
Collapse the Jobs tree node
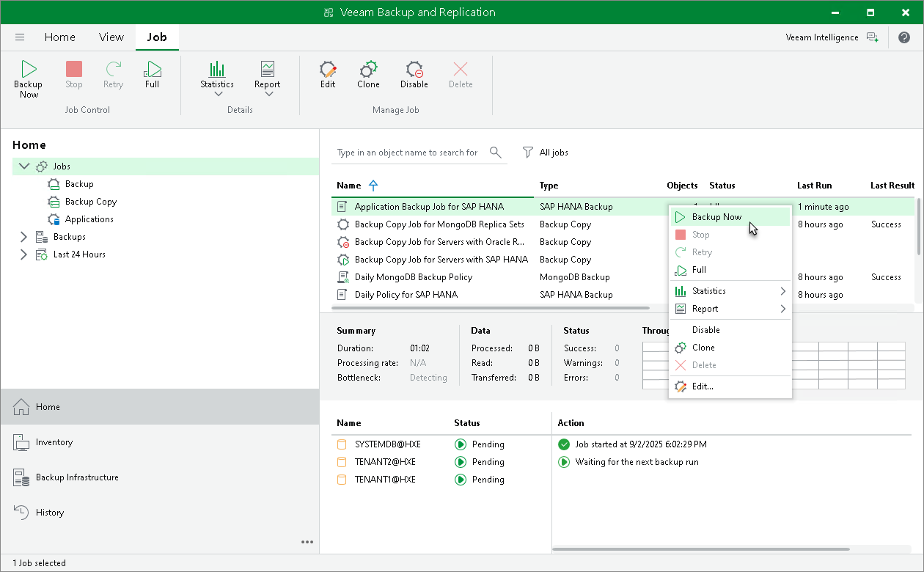click(x=23, y=166)
